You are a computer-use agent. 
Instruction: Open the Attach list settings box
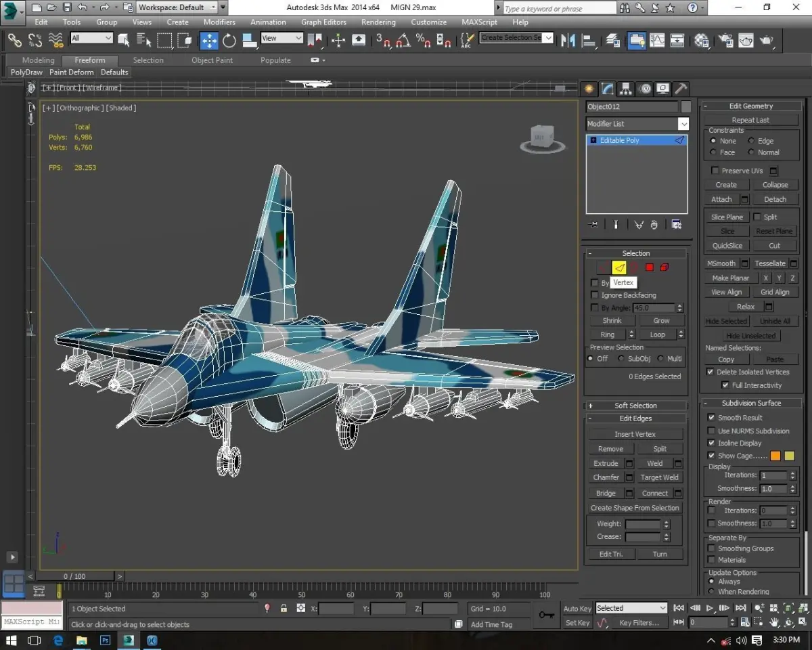[744, 199]
